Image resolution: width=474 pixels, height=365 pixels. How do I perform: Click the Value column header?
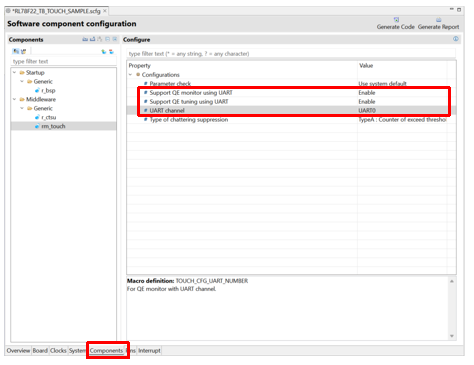coord(366,66)
